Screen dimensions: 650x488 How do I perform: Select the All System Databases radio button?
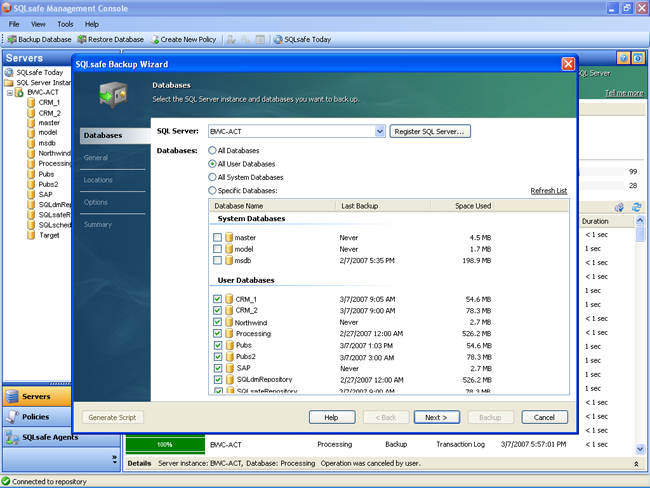click(212, 177)
